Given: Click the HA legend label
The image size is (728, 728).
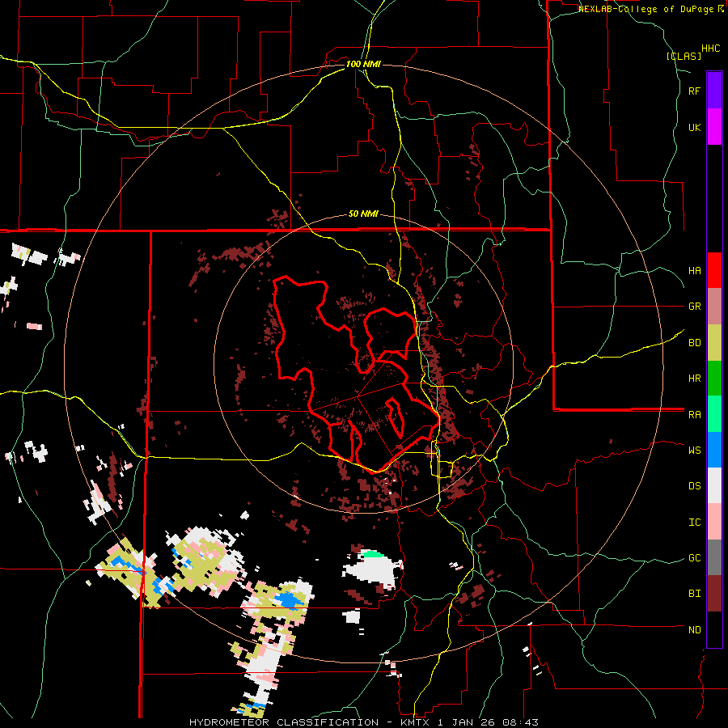Looking at the screenshot, I should [694, 271].
